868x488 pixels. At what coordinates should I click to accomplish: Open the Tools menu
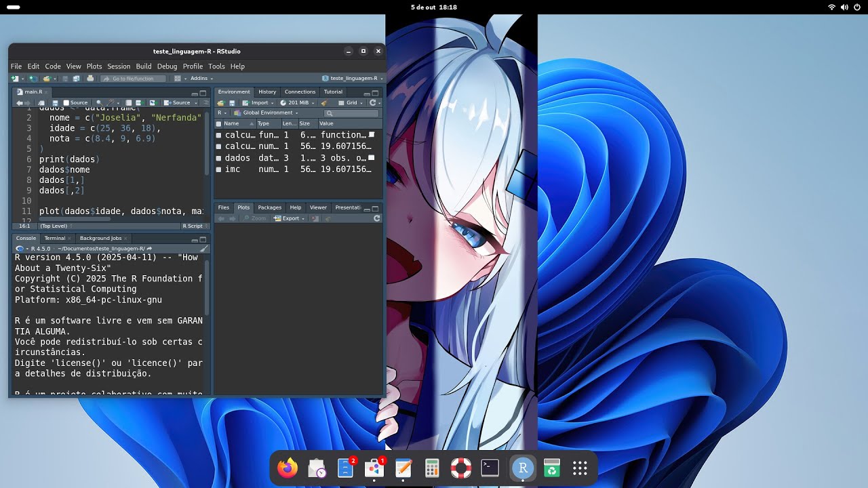click(216, 66)
